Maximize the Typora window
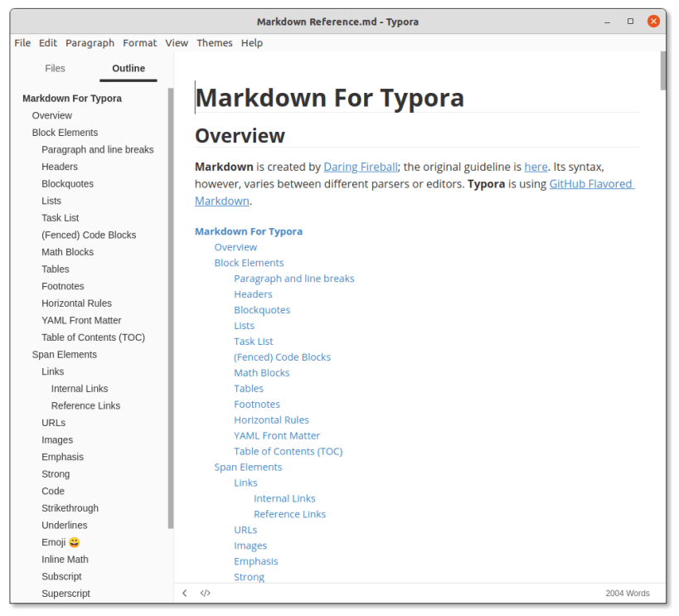The image size is (679, 616). point(630,22)
